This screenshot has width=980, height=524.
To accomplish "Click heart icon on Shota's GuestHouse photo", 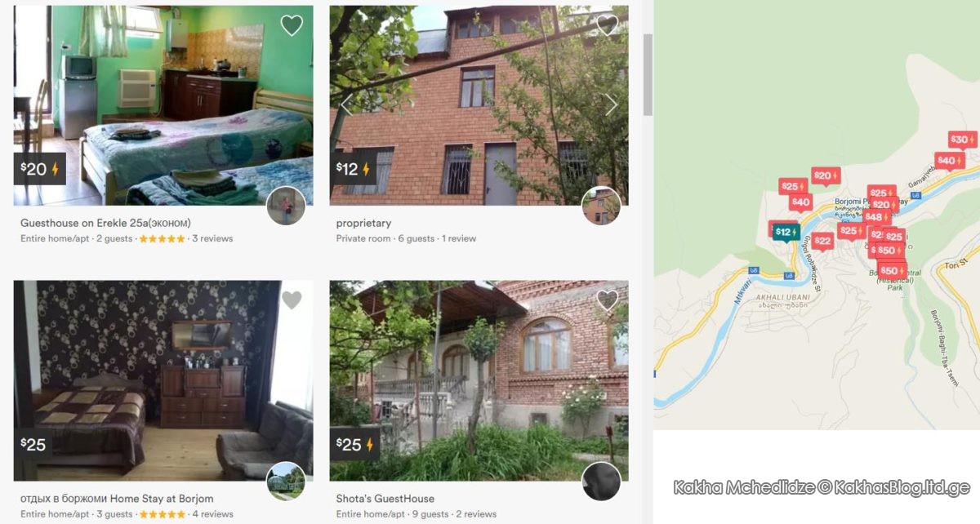I will 607,300.
